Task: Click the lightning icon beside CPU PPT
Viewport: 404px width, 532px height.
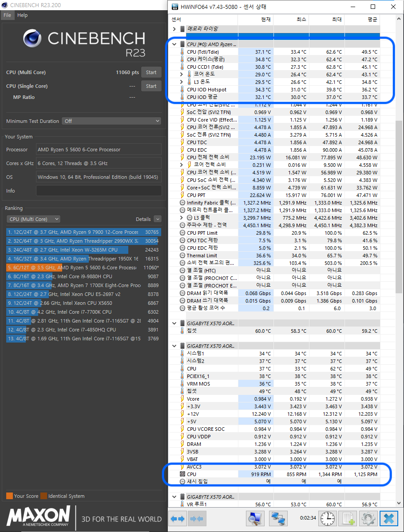Action: tap(182, 195)
